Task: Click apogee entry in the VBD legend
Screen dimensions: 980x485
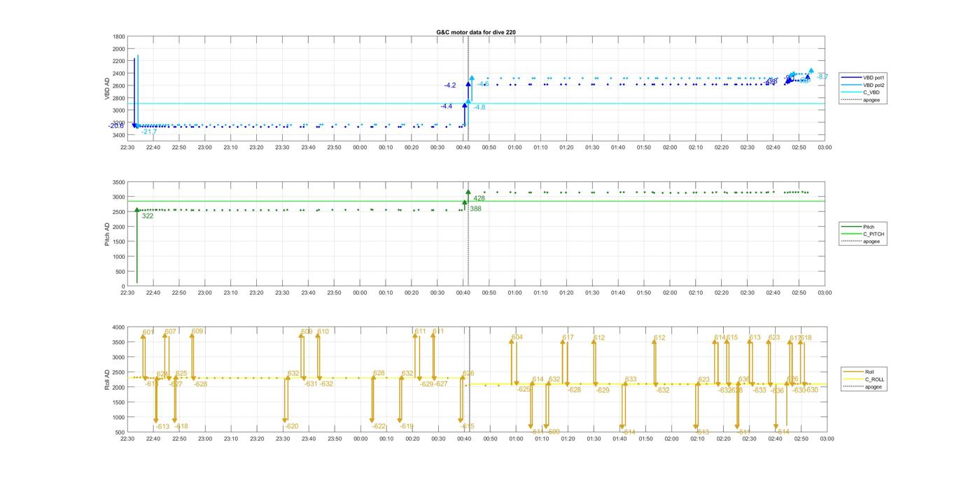Action: 861,100
